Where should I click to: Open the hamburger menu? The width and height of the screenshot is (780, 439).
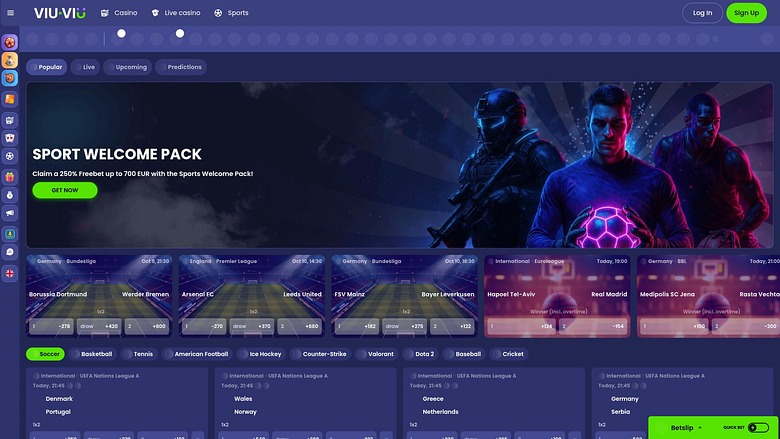(x=10, y=13)
